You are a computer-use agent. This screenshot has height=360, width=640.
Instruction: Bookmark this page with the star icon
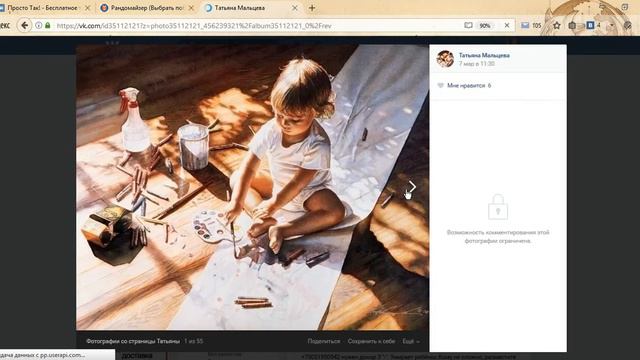[556, 25]
